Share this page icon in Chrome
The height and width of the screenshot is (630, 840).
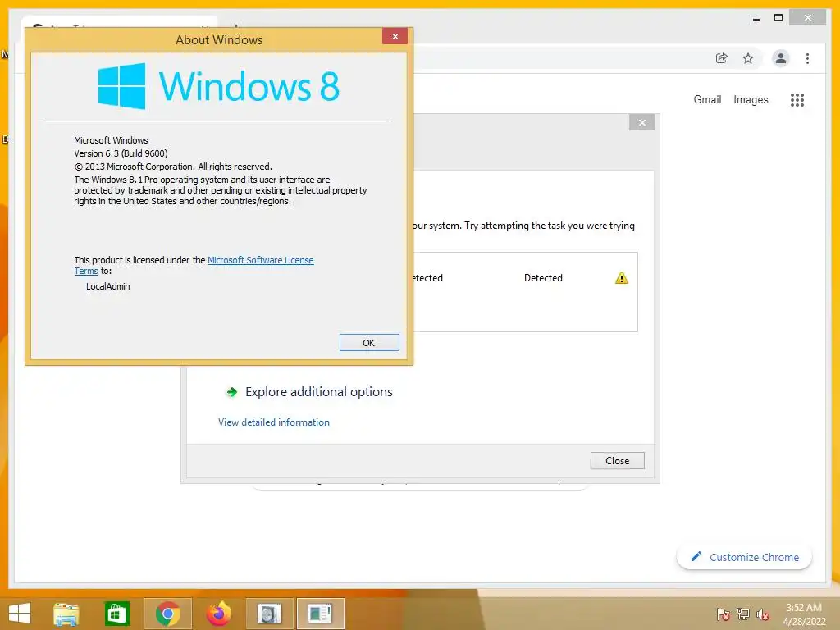pyautogui.click(x=722, y=58)
